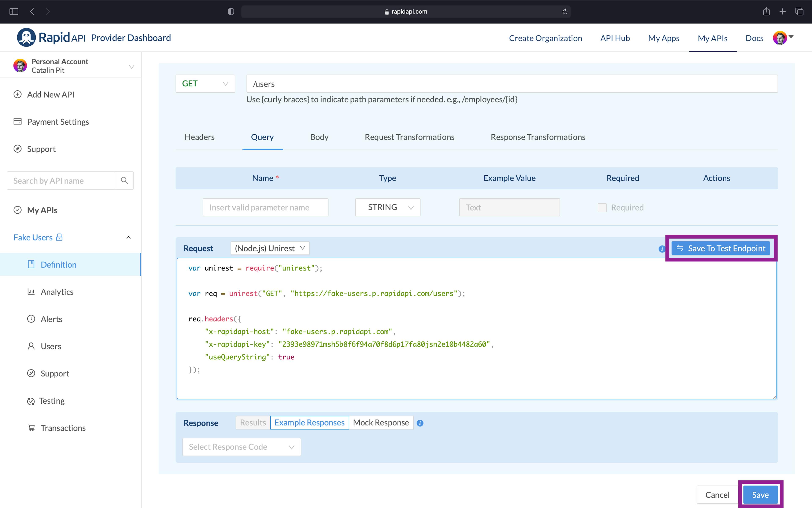Click the Payment Settings card icon

pyautogui.click(x=18, y=121)
